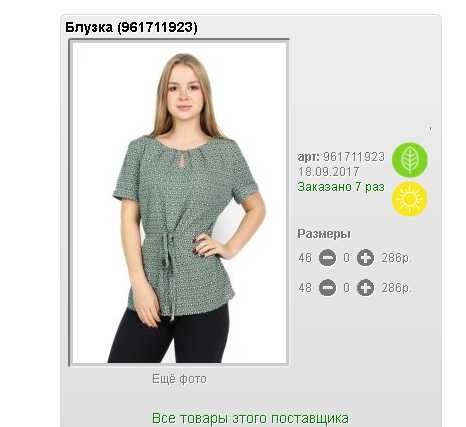Click the 286р. price for size 48
Screen dimensions: 466x427
397,288
